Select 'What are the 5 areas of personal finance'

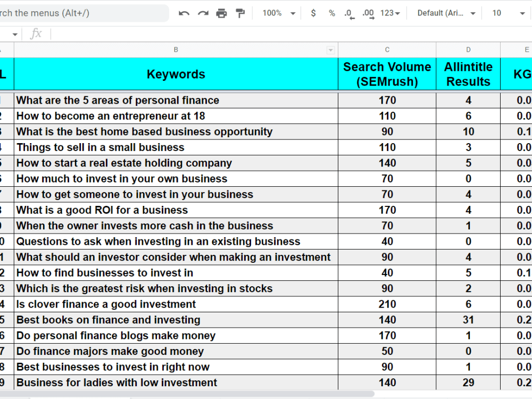176,100
